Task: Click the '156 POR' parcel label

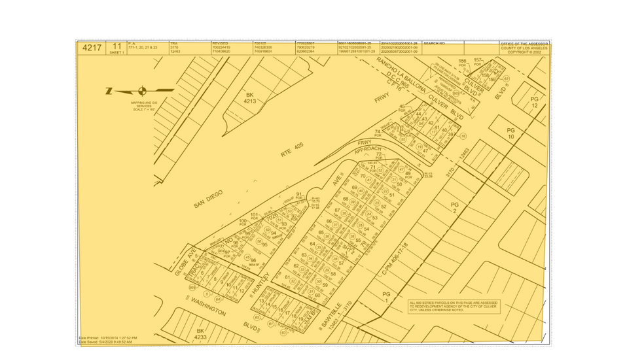Action: point(462,63)
